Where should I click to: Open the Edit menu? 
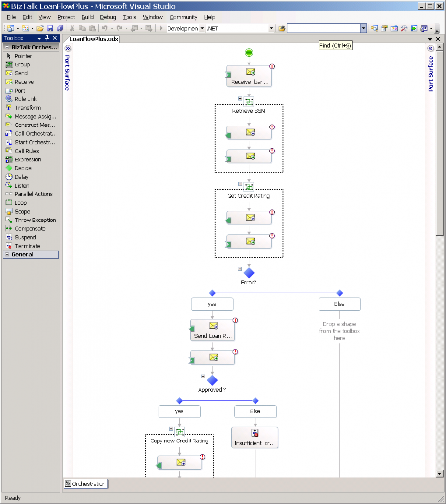27,17
